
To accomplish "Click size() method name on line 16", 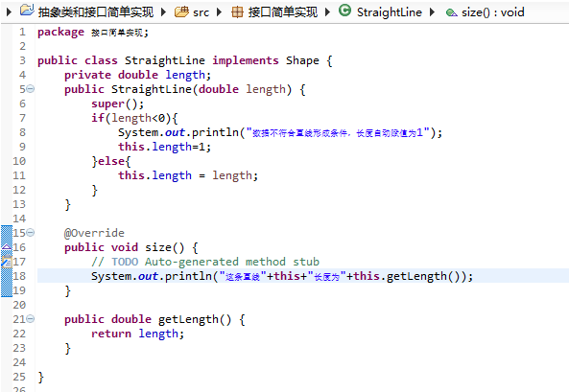I will [165, 247].
